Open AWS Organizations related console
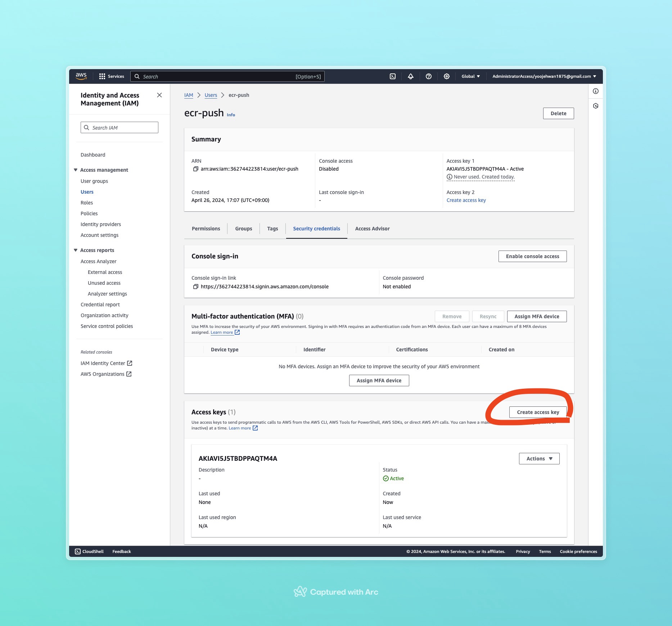The height and width of the screenshot is (626, 672). pyautogui.click(x=106, y=374)
